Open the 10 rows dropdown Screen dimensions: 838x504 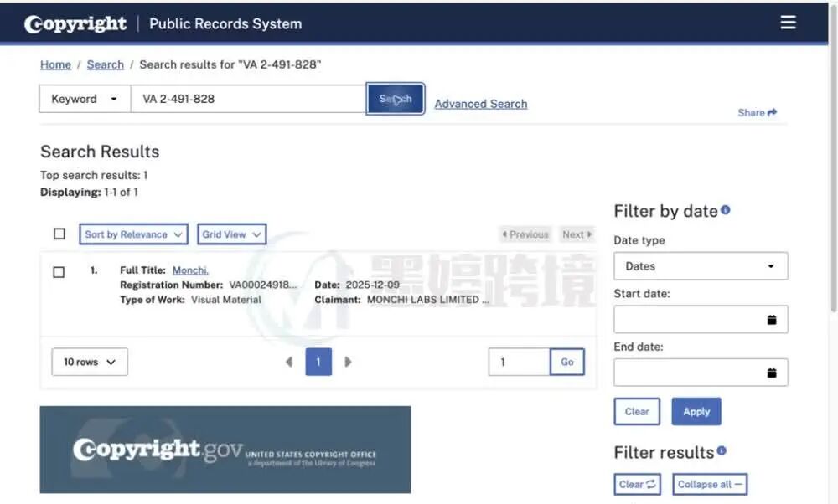90,362
